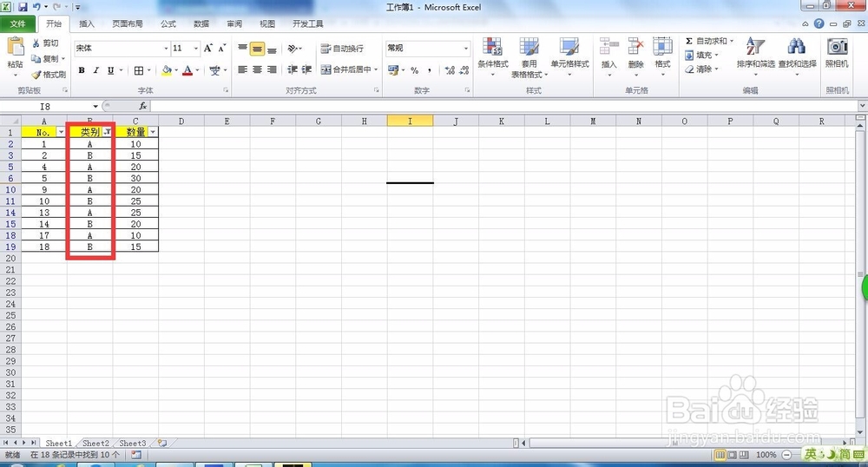Click into the formula bar
Viewport: 868px width, 467px height.
coord(503,106)
